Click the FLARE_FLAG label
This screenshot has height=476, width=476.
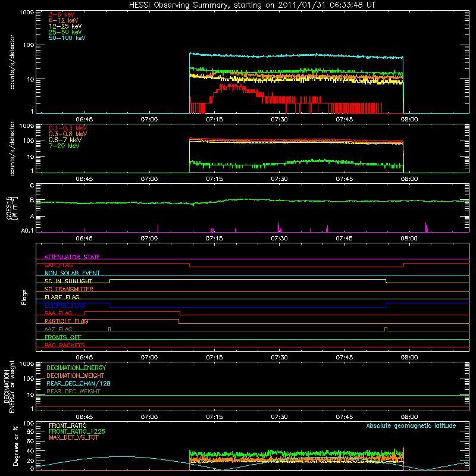click(62, 297)
